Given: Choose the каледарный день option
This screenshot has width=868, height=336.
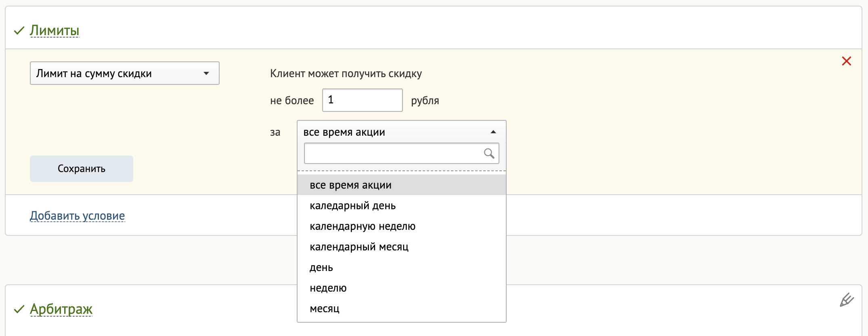Looking at the screenshot, I should (402, 206).
